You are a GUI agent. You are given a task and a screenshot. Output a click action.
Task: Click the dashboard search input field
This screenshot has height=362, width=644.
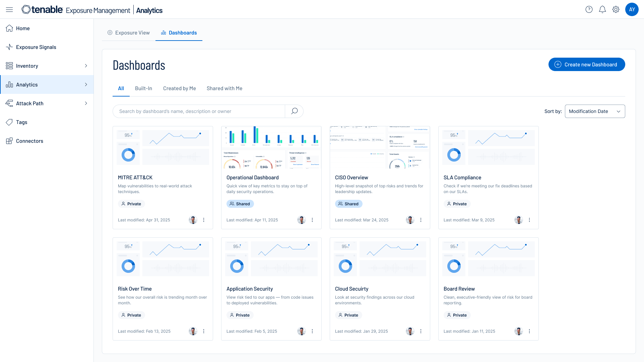click(198, 111)
